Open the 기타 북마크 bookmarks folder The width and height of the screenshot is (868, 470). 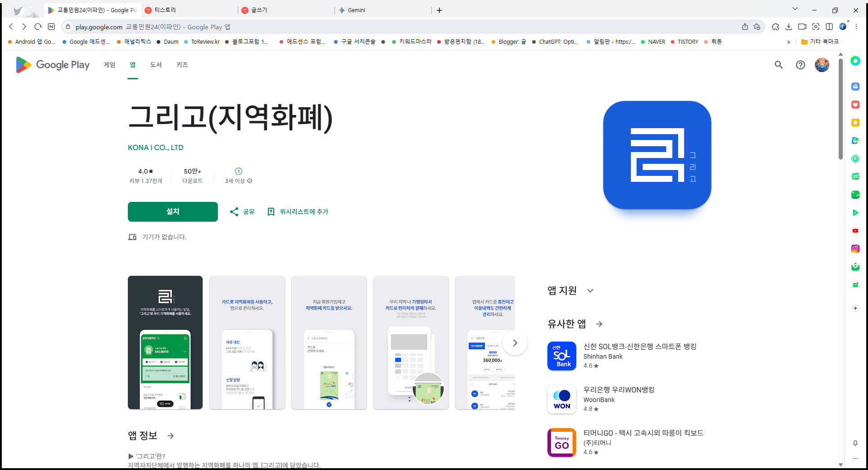pyautogui.click(x=819, y=41)
